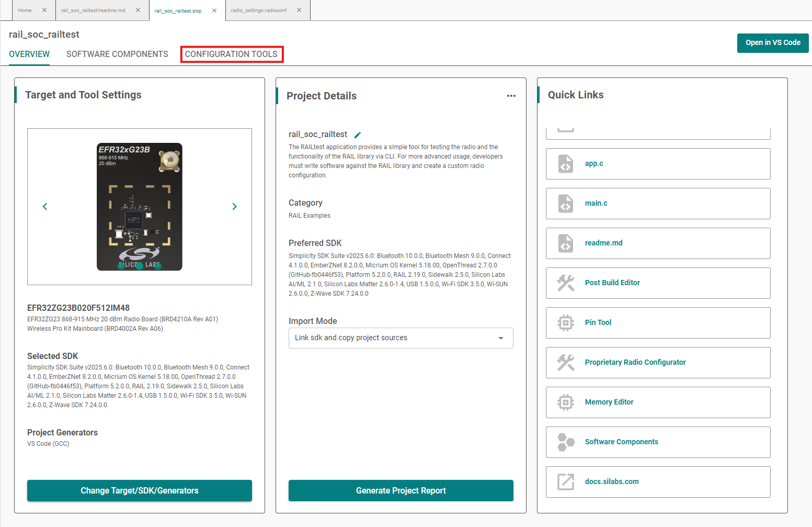812x527 pixels.
Task: Open the Software Components quick link
Action: point(621,442)
